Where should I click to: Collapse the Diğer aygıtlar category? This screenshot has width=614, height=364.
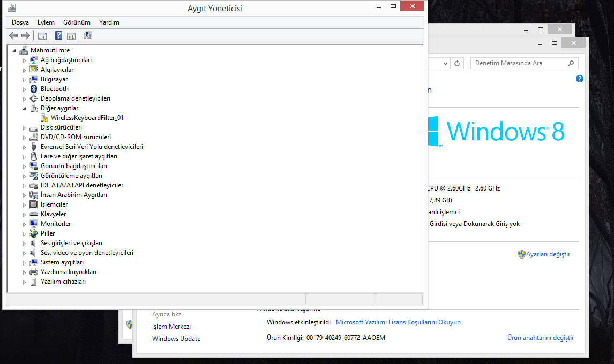(24, 109)
